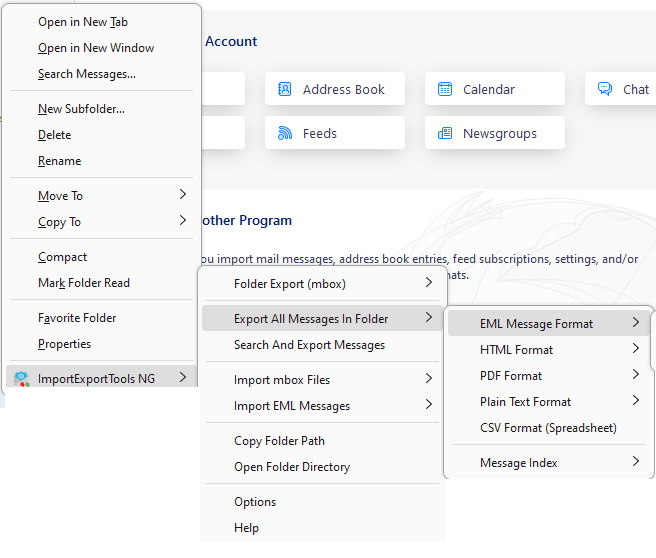Viewport: 656px width, 558px height.
Task: Expand HTML Format submenu arrow
Action: pyautogui.click(x=636, y=348)
